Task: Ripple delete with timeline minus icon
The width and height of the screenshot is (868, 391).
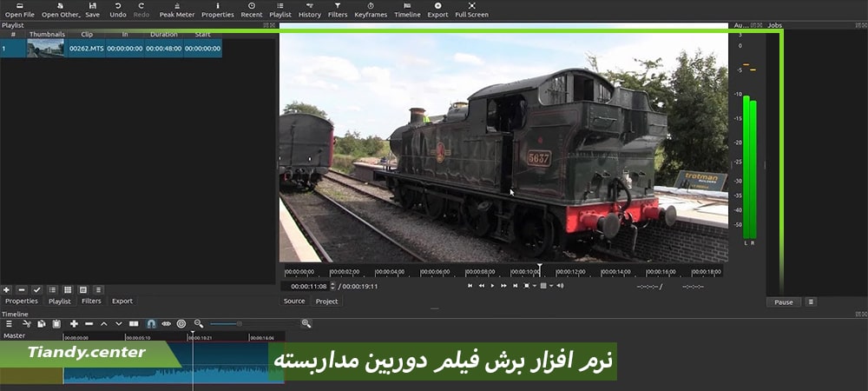Action: 89,323
